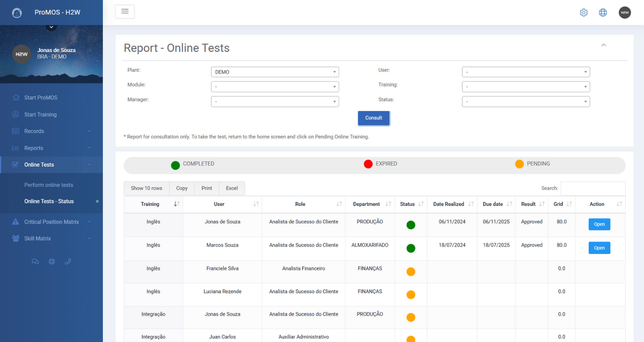Click the Reports bar chart icon
644x342 pixels.
(x=15, y=148)
